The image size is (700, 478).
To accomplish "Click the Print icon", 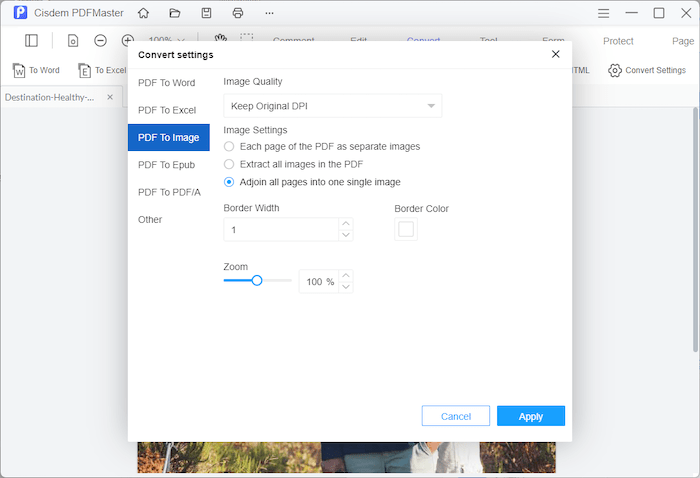I will [237, 13].
